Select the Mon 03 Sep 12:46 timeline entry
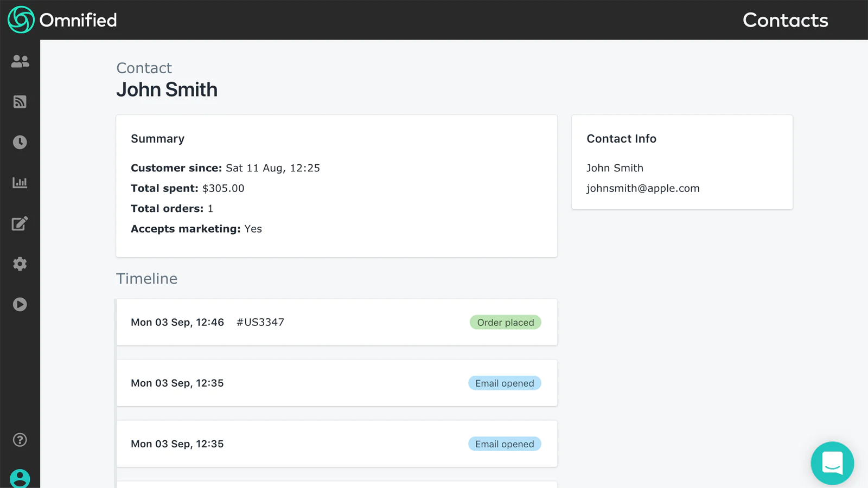 tap(177, 322)
